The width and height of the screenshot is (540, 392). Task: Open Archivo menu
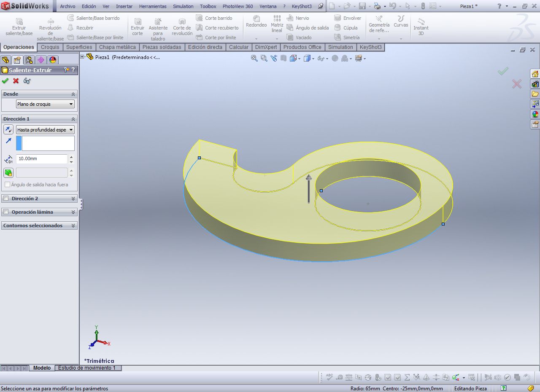point(67,6)
